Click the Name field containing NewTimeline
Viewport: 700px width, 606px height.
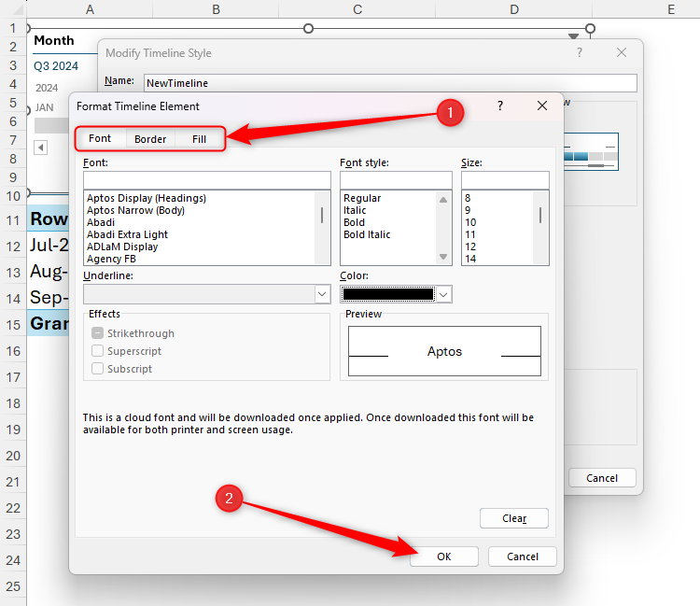390,83
